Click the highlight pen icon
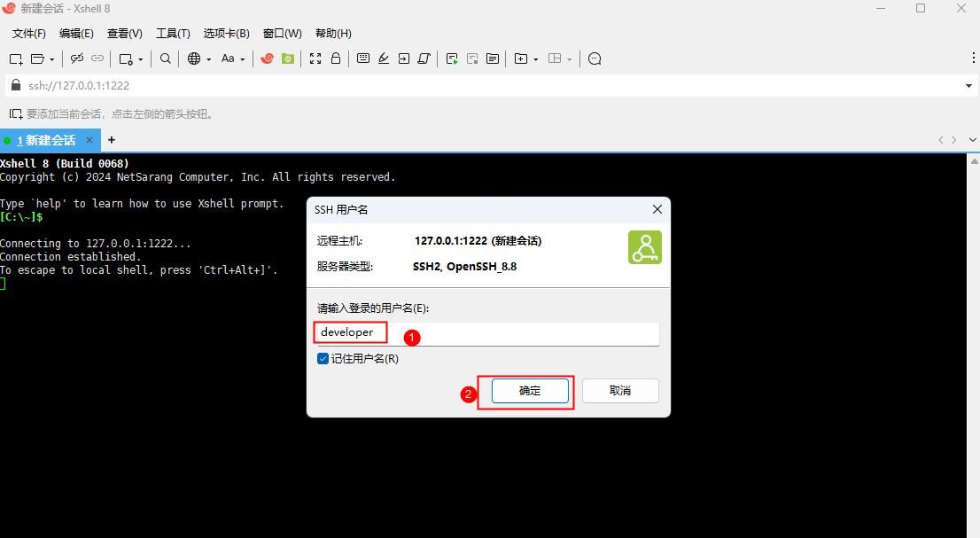 [x=383, y=58]
